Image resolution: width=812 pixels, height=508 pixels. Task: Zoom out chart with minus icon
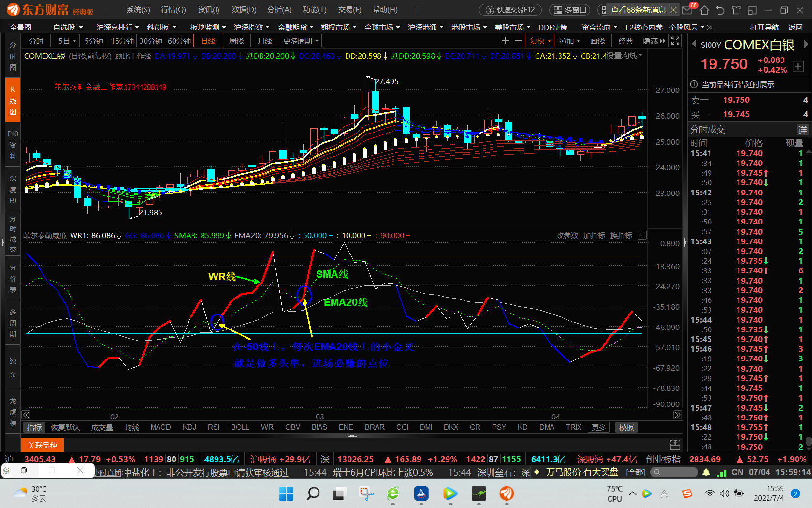[x=519, y=41]
